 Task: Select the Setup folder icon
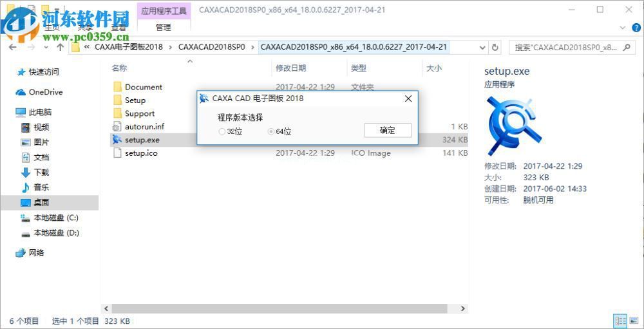(x=117, y=100)
